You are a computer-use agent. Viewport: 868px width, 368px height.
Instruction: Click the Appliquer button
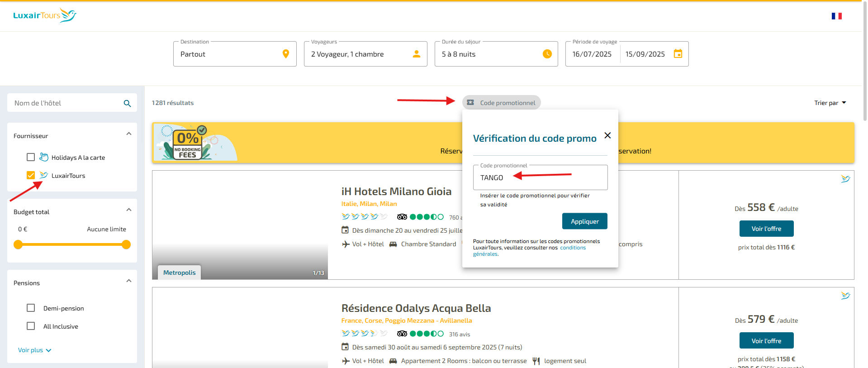pos(585,221)
